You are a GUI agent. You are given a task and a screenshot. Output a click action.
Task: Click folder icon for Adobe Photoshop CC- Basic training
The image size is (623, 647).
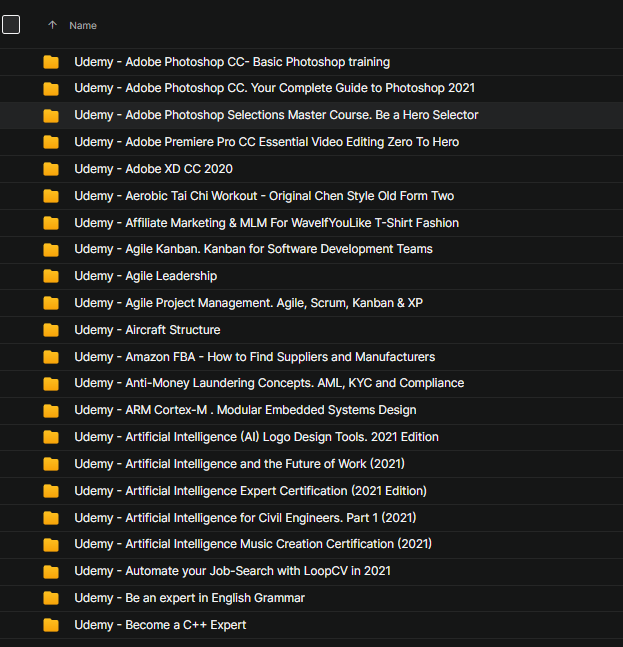click(51, 62)
